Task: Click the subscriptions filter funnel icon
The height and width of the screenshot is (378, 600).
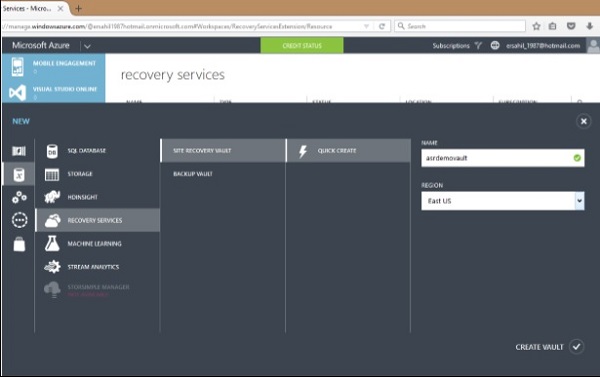Action: (x=478, y=46)
